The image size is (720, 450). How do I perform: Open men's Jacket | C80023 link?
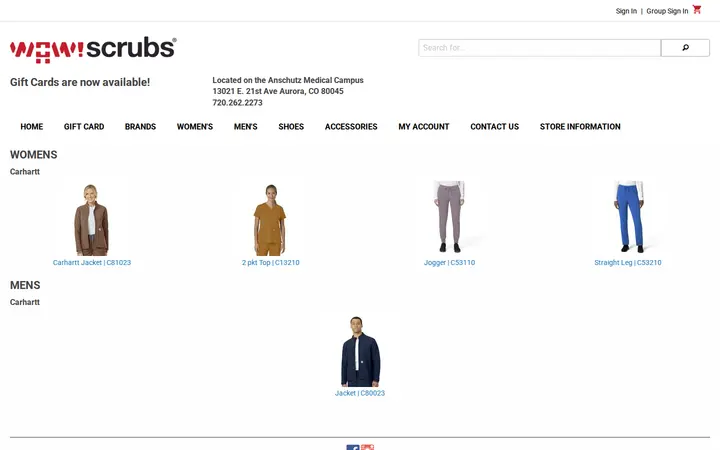pos(360,393)
